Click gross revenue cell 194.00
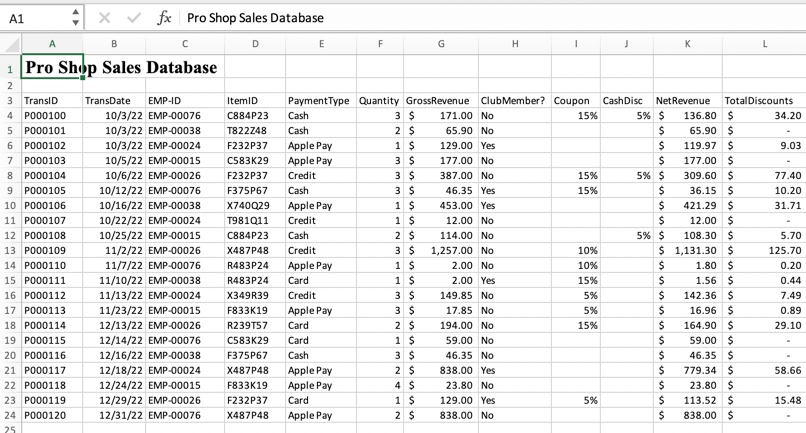Viewport: 806px width, 433px height. 441,325
